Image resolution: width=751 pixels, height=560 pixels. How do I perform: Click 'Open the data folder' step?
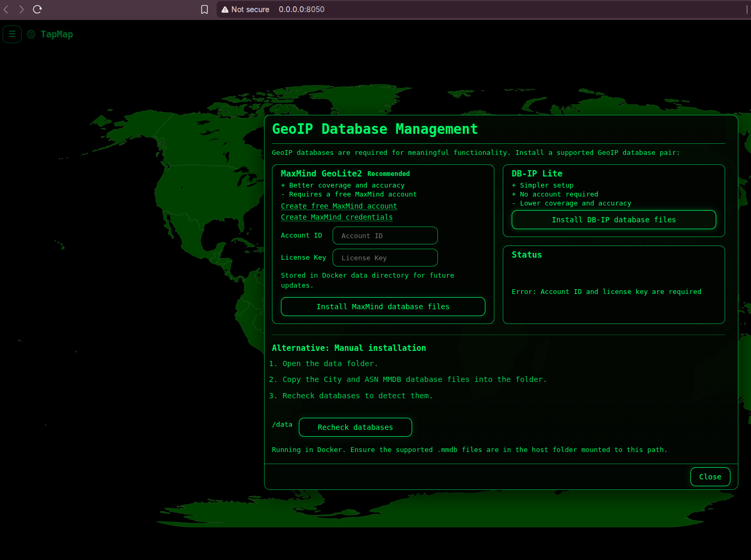pos(330,363)
